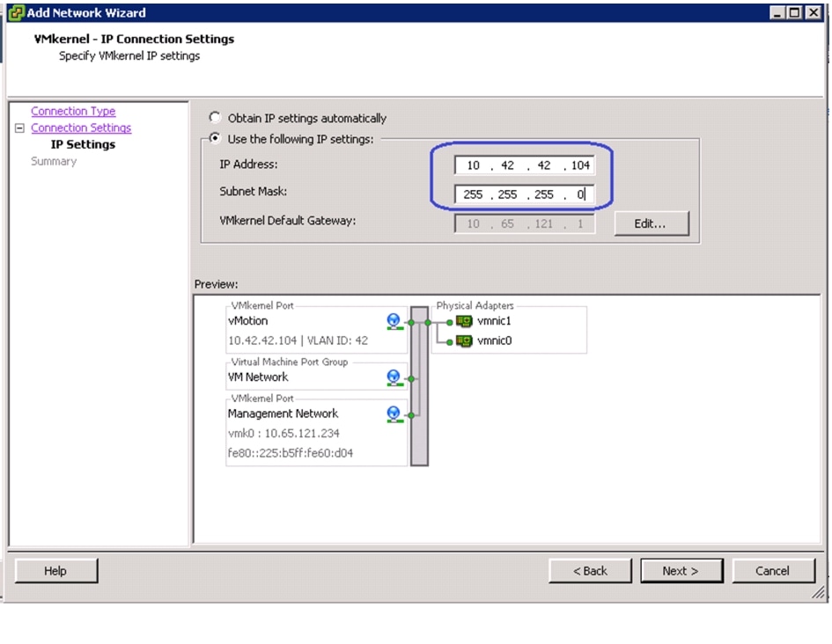Select the vmnic0 adapter icon

point(464,340)
